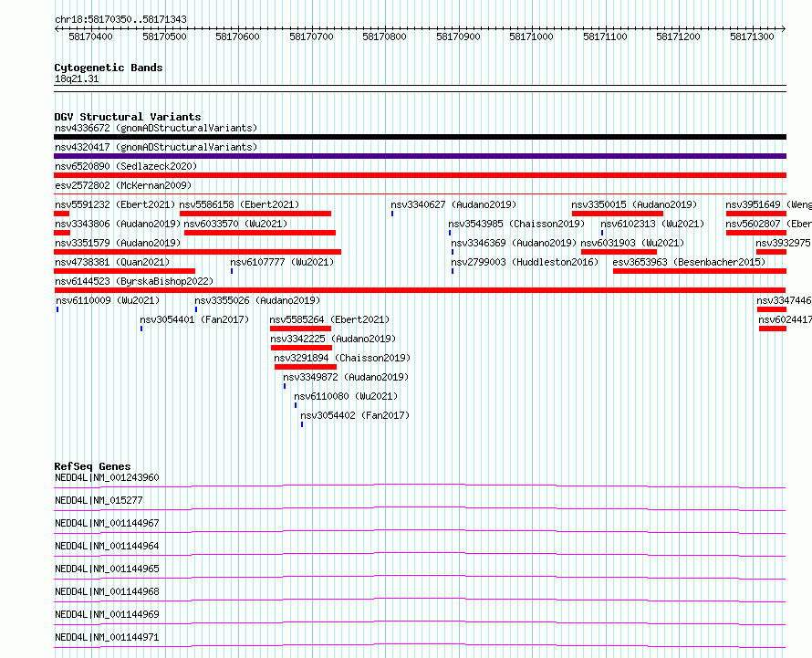The height and width of the screenshot is (658, 812).
Task: Click red bar under nsv3350015
Action: [x=618, y=214]
